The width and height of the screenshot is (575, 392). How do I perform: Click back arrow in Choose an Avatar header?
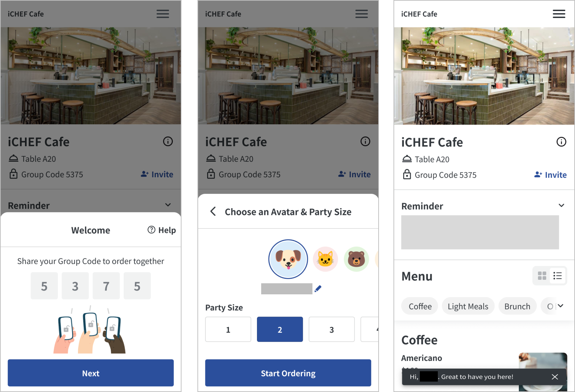213,212
